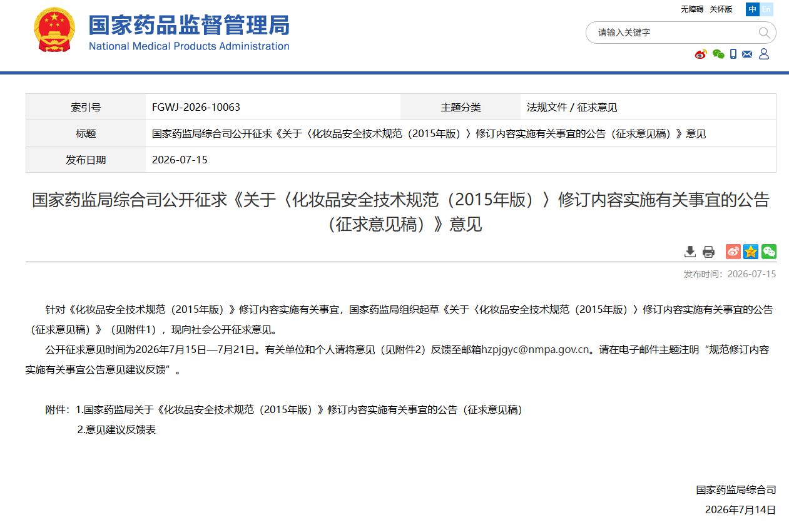
Task: Share article to Qzone via star icon
Action: point(751,252)
